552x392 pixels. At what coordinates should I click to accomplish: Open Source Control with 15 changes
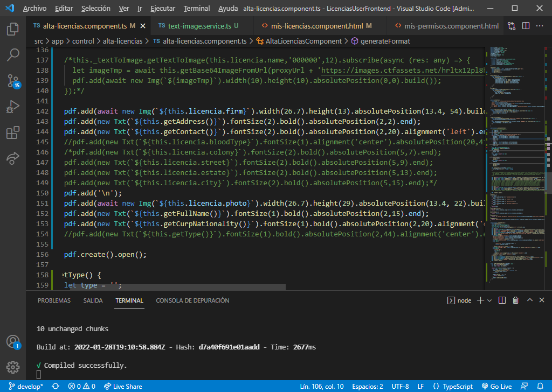click(x=13, y=81)
